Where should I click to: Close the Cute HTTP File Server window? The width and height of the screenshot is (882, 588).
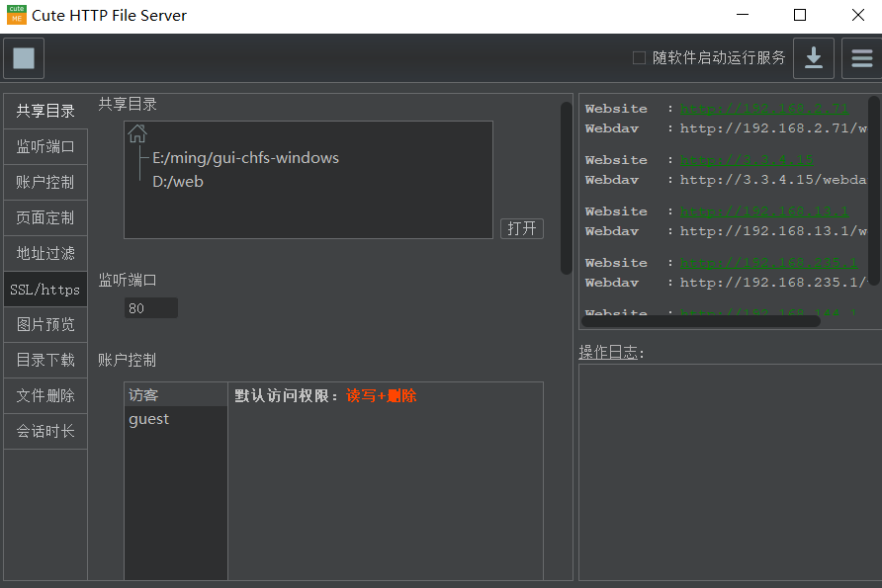(x=858, y=15)
